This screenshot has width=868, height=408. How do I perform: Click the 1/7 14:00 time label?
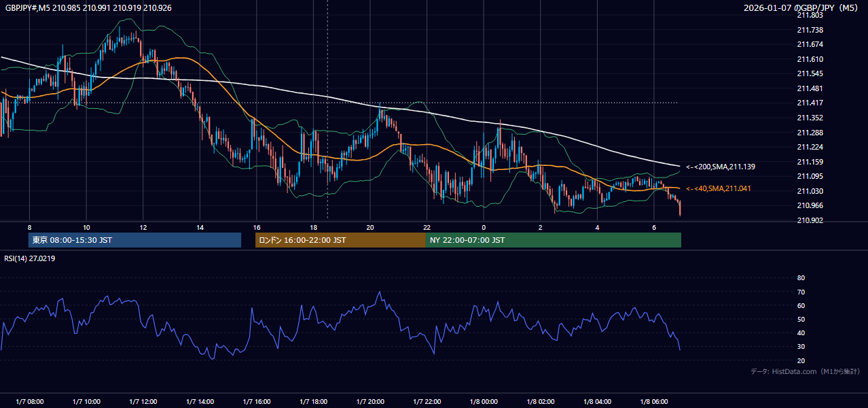200,401
